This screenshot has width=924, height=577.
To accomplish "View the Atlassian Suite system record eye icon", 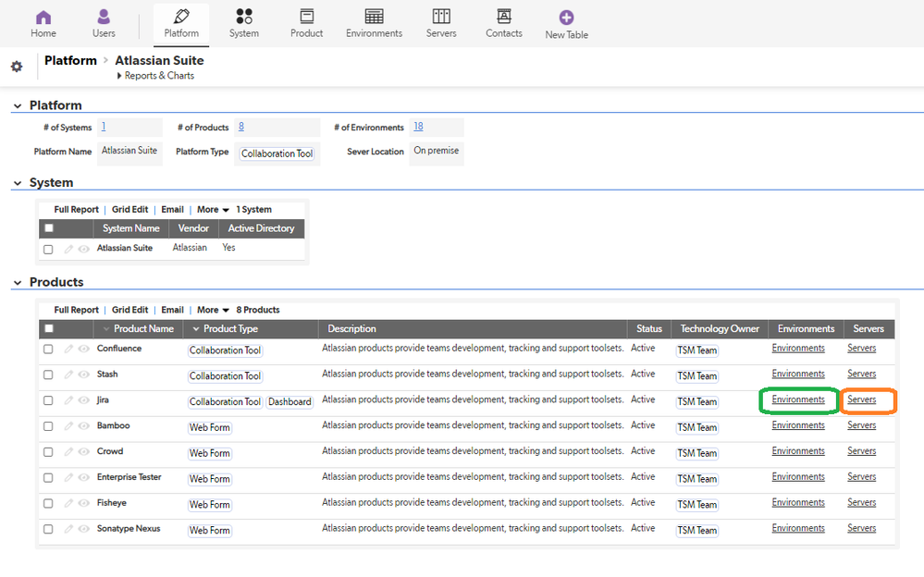I will [x=83, y=249].
